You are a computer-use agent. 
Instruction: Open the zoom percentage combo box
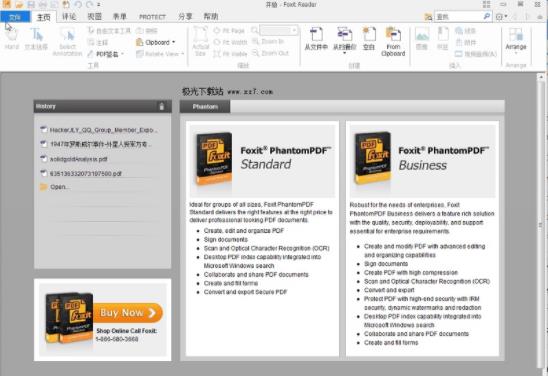(279, 31)
